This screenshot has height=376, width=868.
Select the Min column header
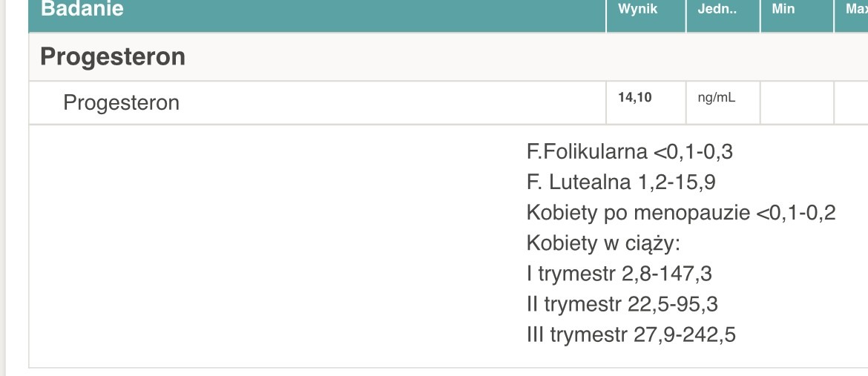783,10
